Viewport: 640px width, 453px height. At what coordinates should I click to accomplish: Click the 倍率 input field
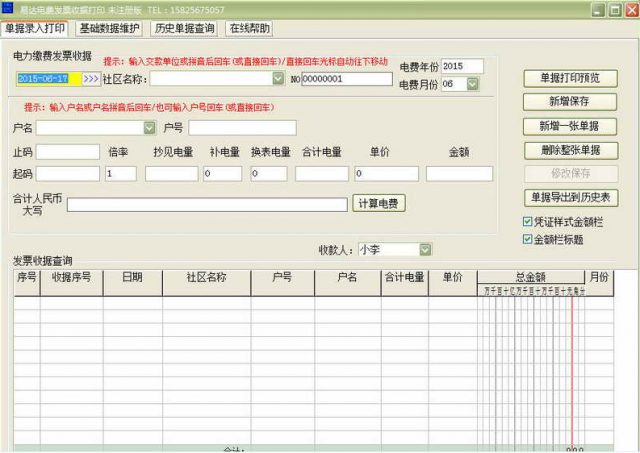tap(121, 174)
